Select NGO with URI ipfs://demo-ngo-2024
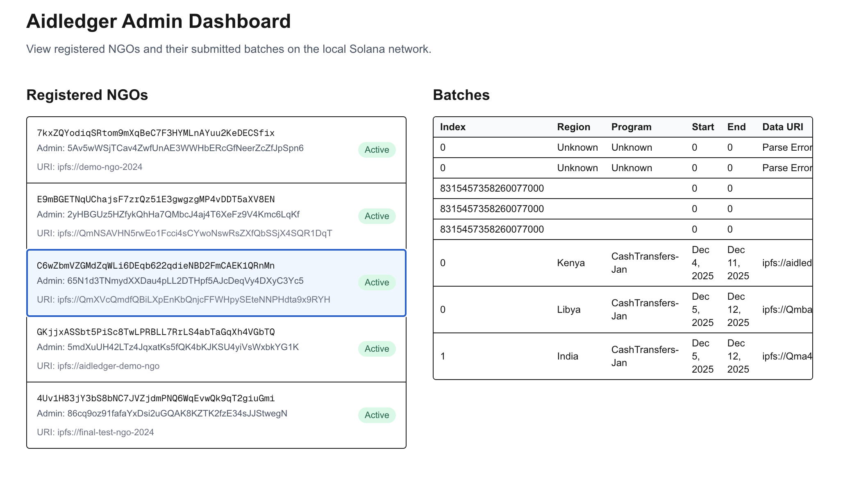This screenshot has height=493, width=868. tap(89, 167)
